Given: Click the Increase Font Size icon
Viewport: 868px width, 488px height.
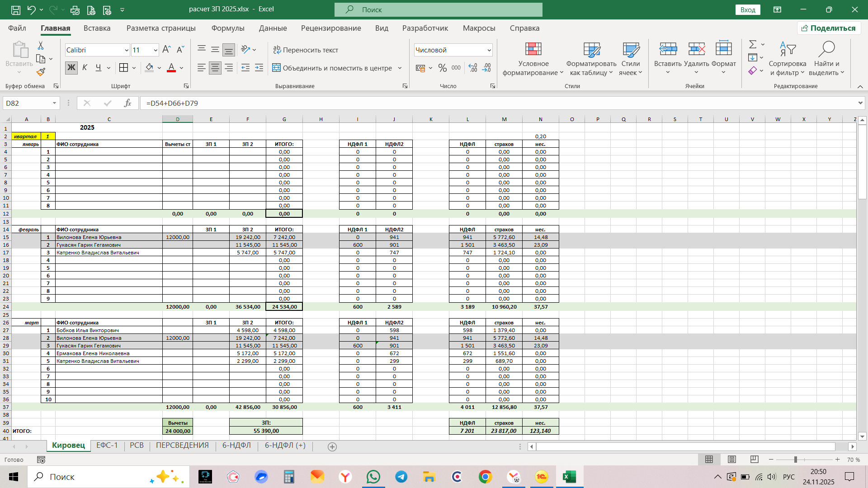Looking at the screenshot, I should pos(166,50).
